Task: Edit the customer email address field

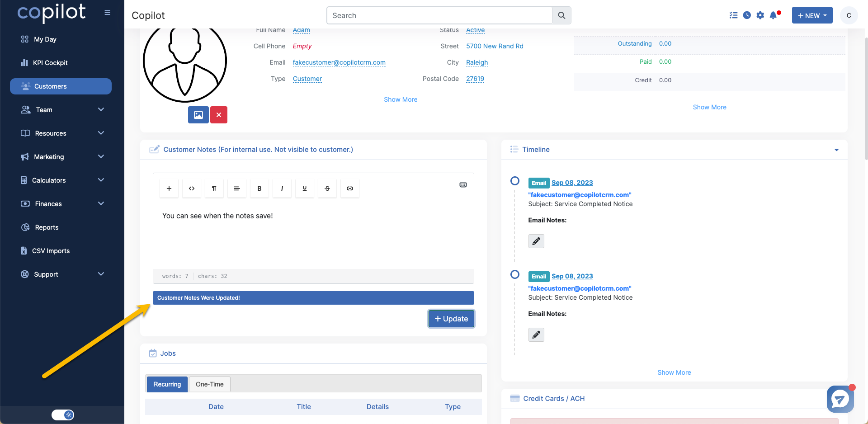Action: (339, 62)
